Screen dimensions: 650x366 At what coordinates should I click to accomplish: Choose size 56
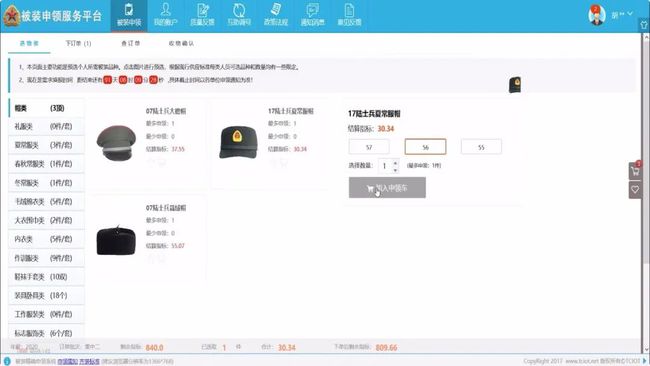[425, 147]
